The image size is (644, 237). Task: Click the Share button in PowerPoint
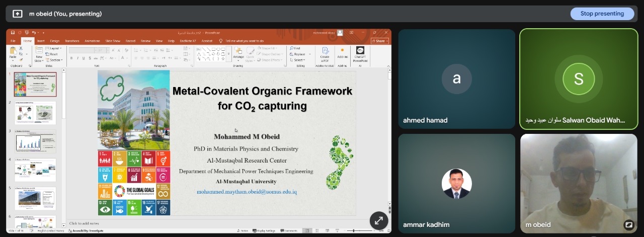[380, 41]
